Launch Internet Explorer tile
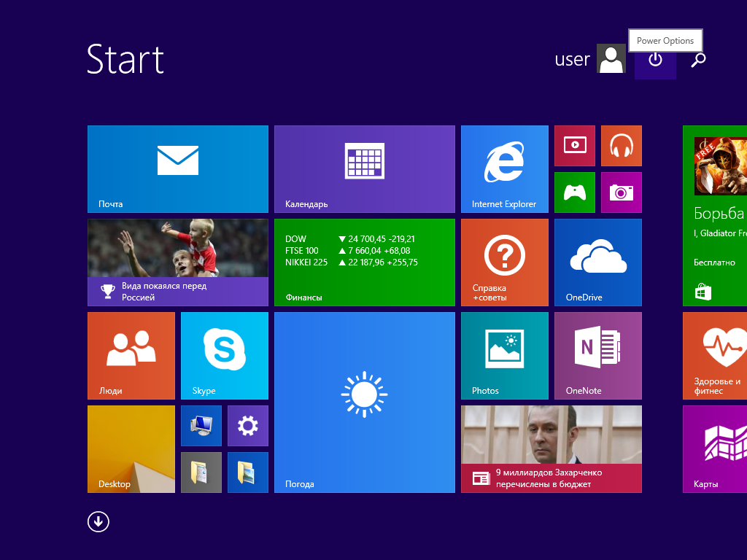Image resolution: width=747 pixels, height=560 pixels. click(505, 169)
